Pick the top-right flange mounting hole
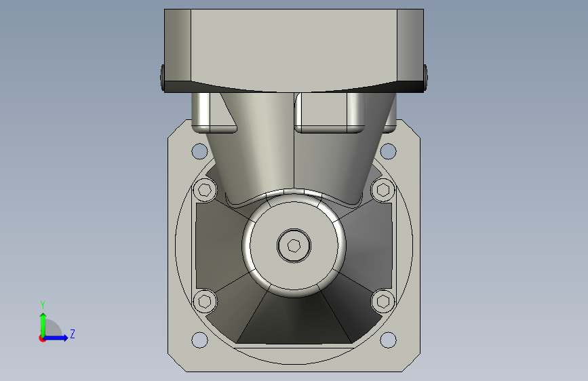 pos(388,151)
